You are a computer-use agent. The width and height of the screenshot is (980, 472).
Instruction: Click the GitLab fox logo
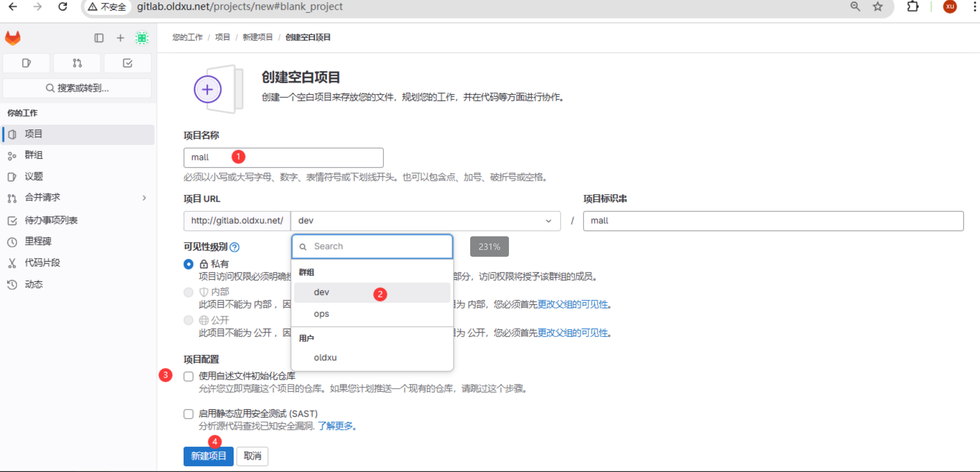point(13,38)
